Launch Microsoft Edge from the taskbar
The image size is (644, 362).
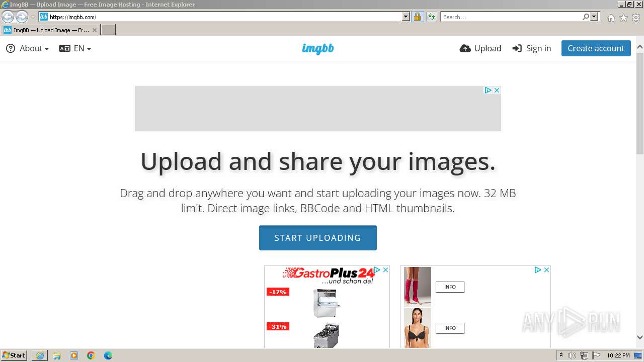pyautogui.click(x=108, y=355)
